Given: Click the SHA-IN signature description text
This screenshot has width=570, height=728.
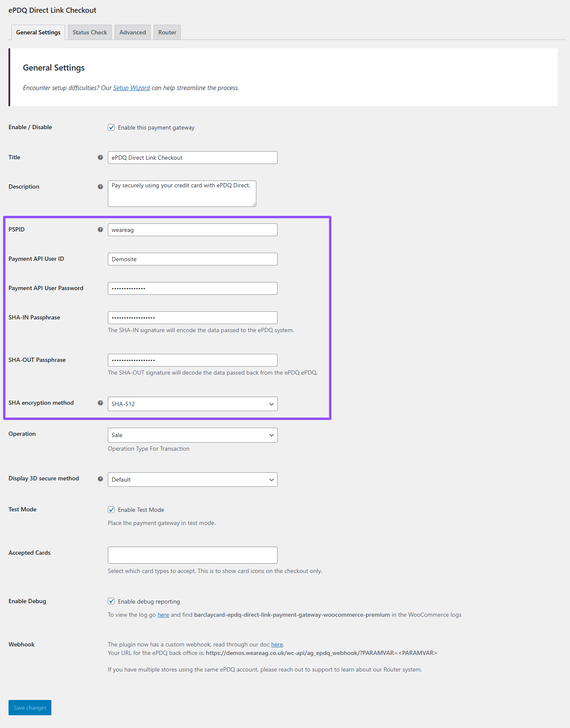Looking at the screenshot, I should pyautogui.click(x=201, y=330).
